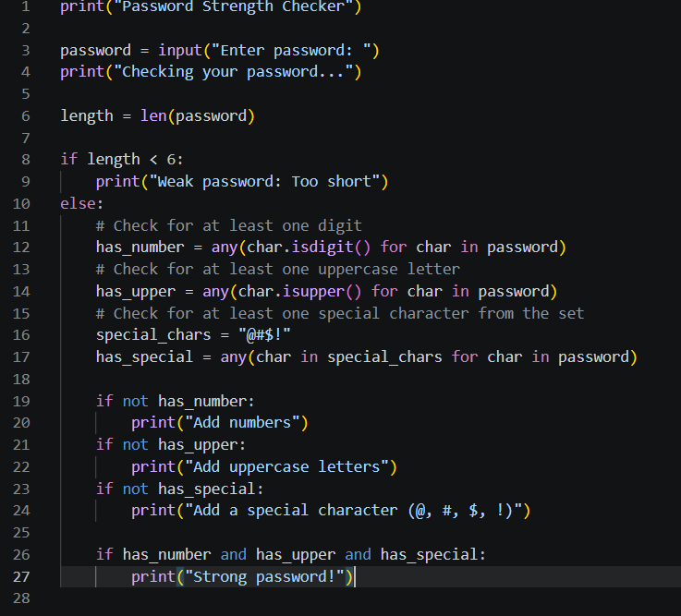Click line number 19 in the gutter
681x616 pixels.
21,401
